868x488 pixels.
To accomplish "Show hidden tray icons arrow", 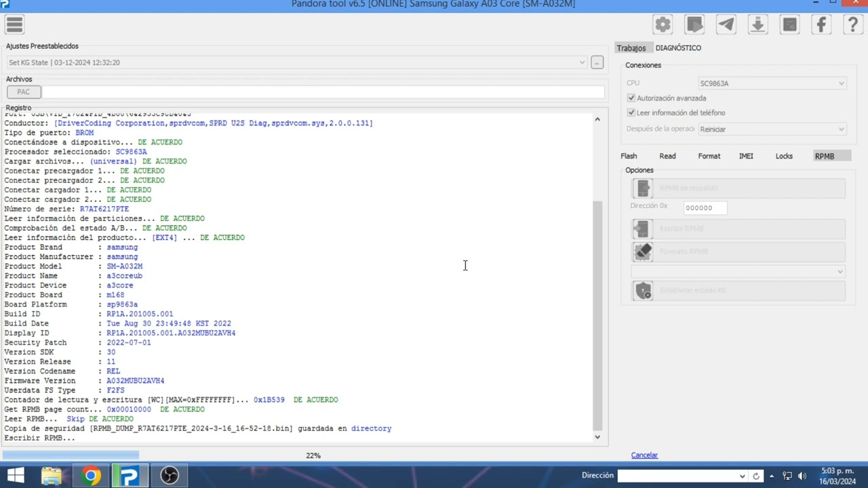I will 772,476.
